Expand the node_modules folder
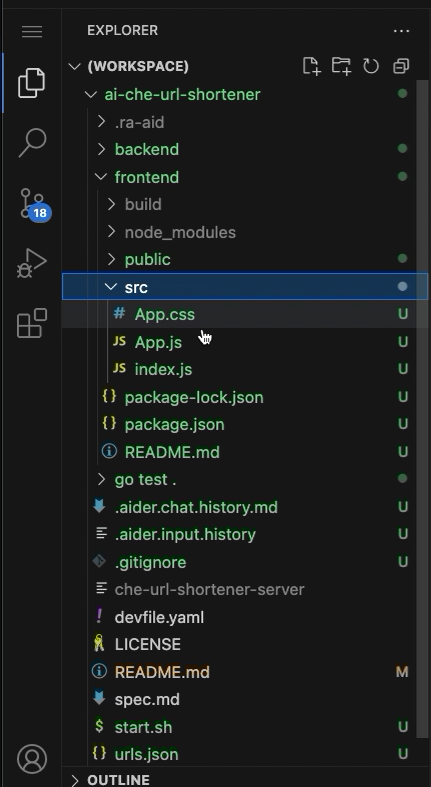This screenshot has height=787, width=431. click(x=111, y=232)
